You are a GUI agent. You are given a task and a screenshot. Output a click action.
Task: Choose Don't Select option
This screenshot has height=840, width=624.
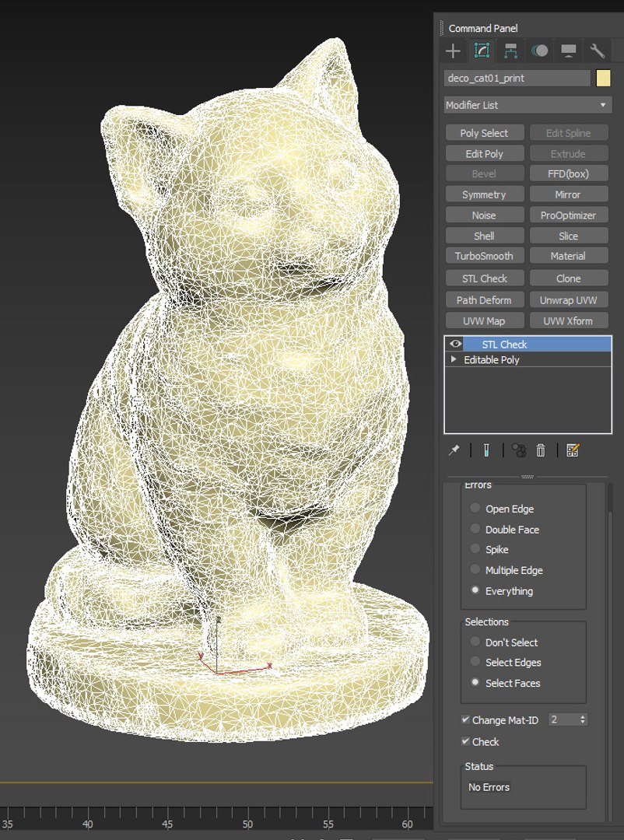click(475, 641)
